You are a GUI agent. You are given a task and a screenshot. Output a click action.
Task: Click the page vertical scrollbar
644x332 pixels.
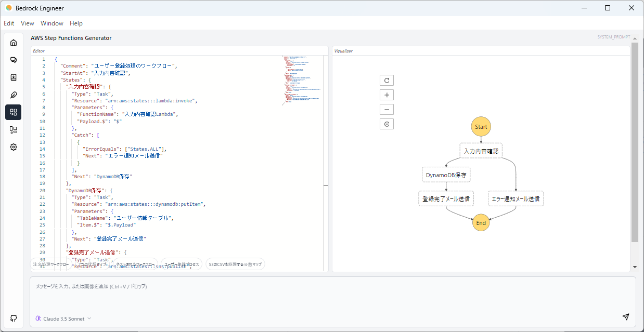coord(635,142)
